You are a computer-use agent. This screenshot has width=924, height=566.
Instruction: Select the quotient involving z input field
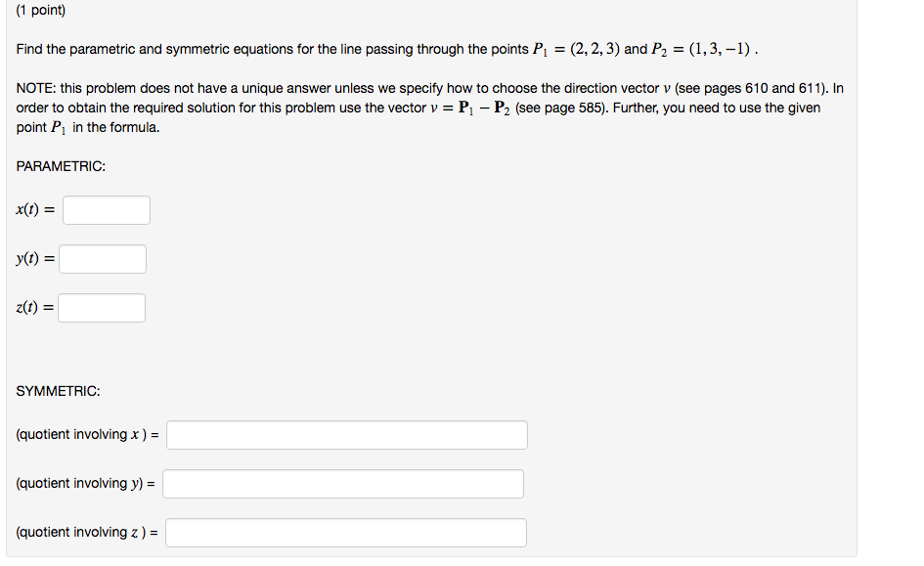coord(346,532)
